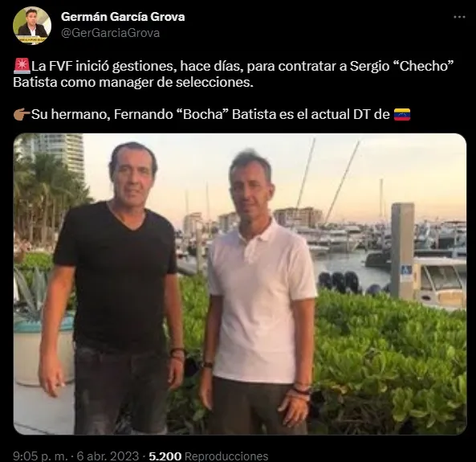Image resolution: width=476 pixels, height=462 pixels.
Task: Click the 6 abr. 2023 date
Action: point(108,456)
